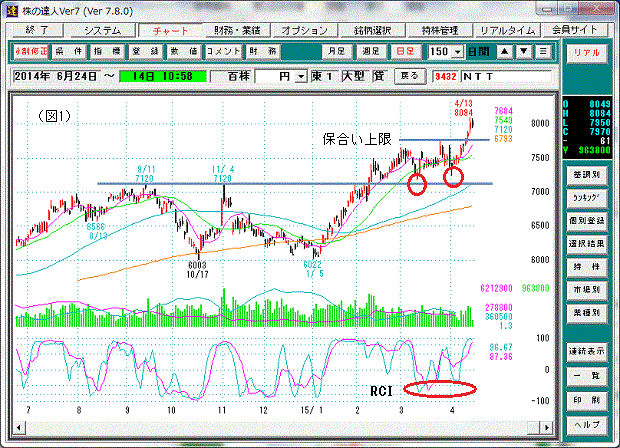The image size is (620, 448).
Task: Switch to 日足 daily chart
Action: click(405, 51)
